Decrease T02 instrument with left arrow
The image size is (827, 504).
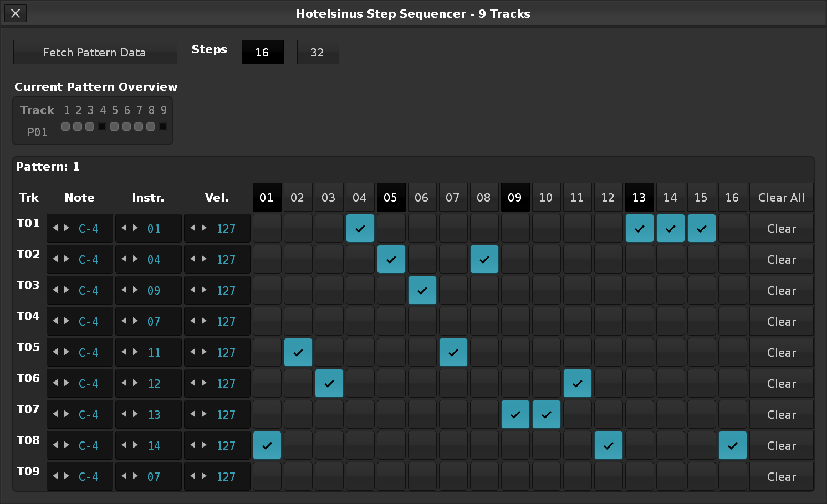click(124, 259)
